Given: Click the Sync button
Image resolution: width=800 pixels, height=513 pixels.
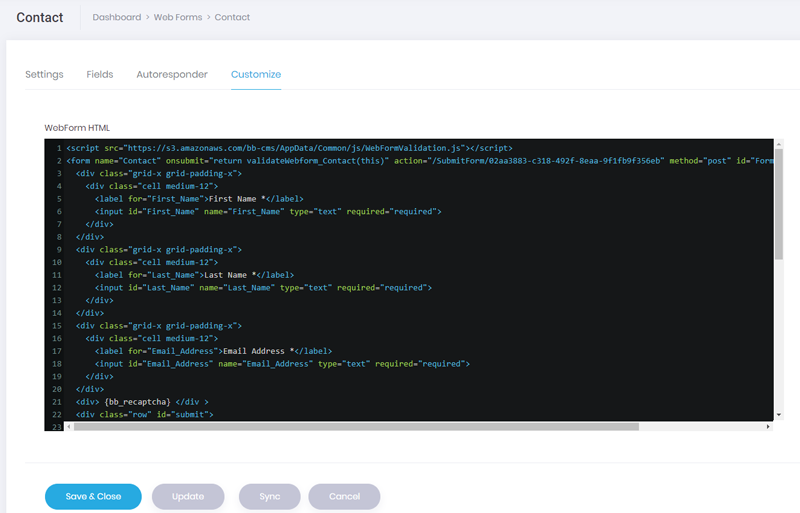Looking at the screenshot, I should pyautogui.click(x=269, y=497).
